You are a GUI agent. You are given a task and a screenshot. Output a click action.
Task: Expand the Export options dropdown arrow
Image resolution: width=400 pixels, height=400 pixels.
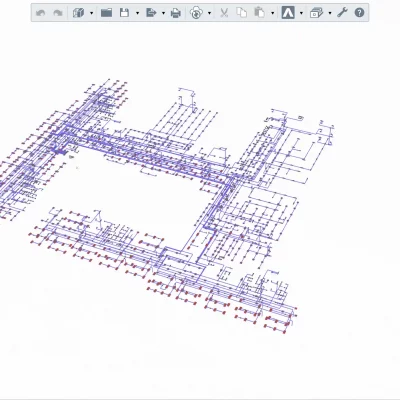tap(163, 13)
